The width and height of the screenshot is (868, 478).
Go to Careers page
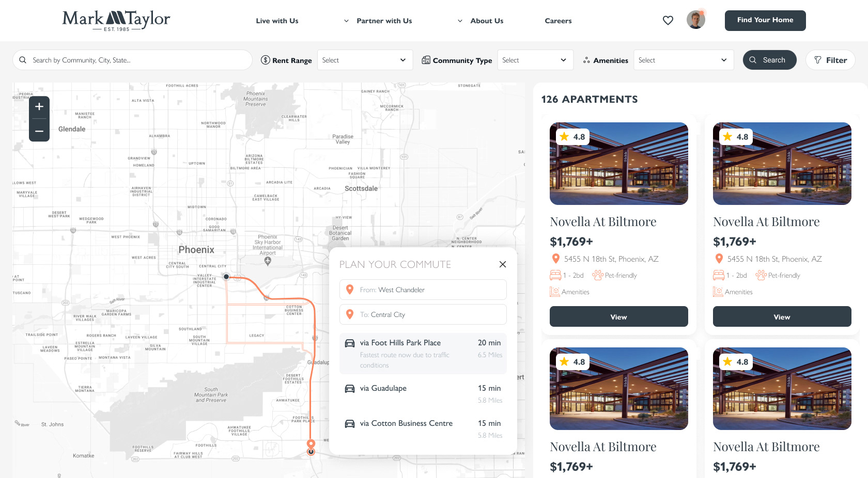point(558,21)
